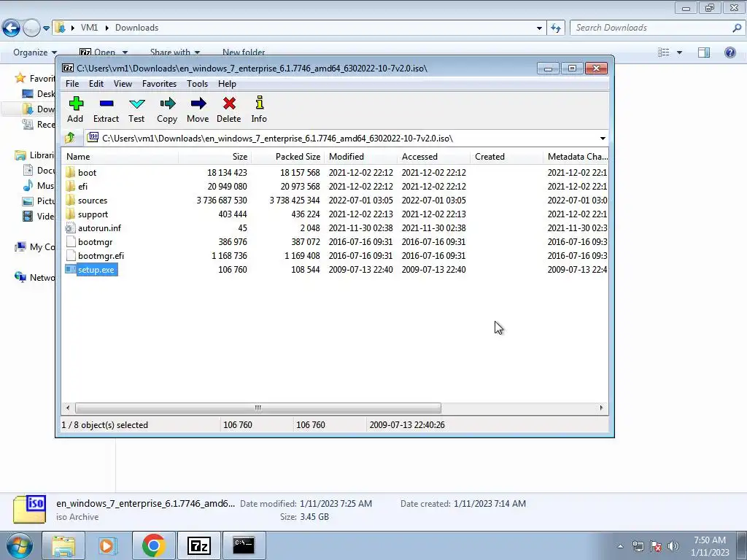The height and width of the screenshot is (560, 747).
Task: Switch to Command Prompt in the taskbar
Action: (244, 545)
